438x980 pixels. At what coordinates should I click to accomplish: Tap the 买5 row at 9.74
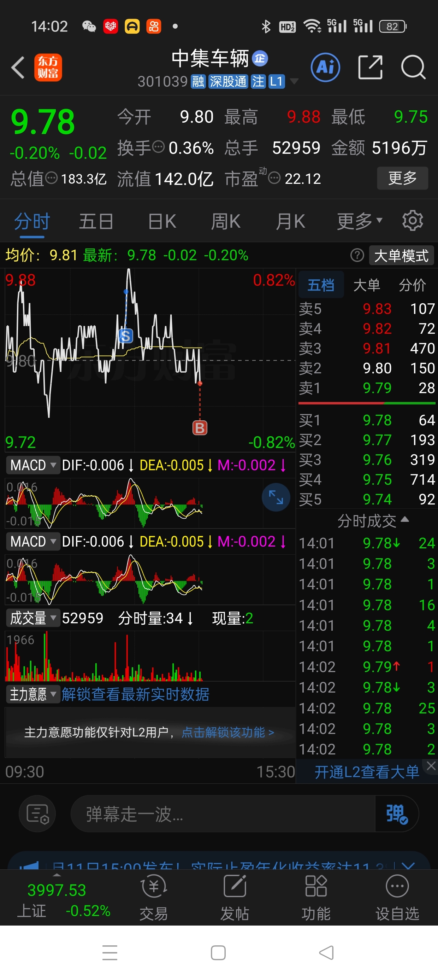[x=367, y=499]
